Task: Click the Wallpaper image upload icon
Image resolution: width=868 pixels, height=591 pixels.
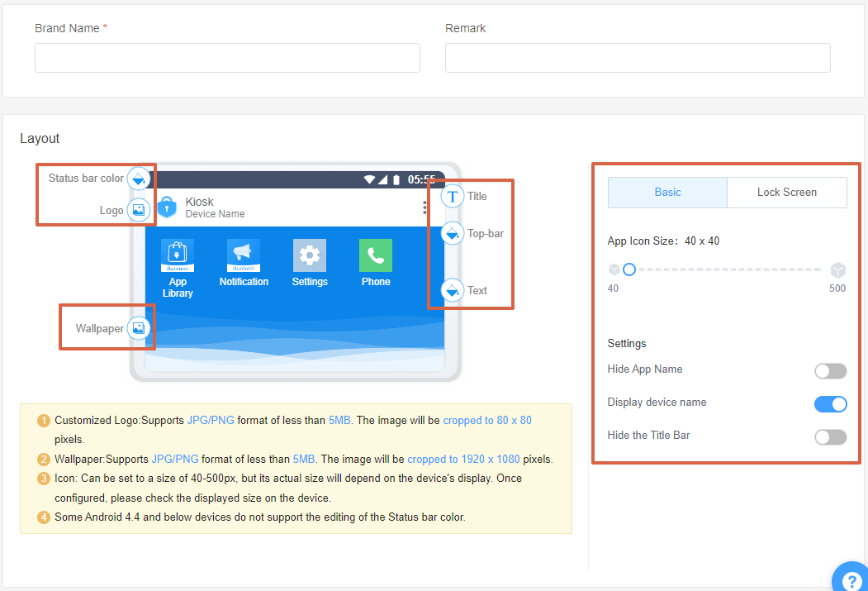Action: coord(139,328)
